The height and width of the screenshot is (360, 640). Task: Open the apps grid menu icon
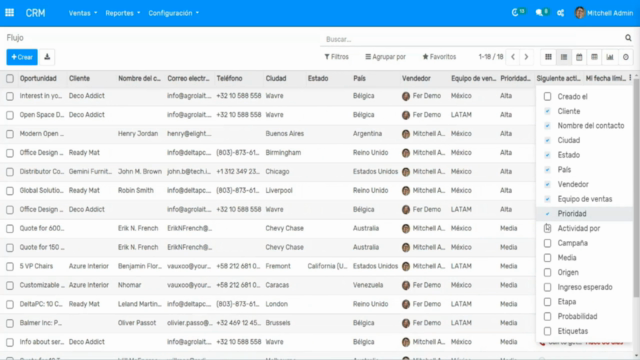(9, 13)
